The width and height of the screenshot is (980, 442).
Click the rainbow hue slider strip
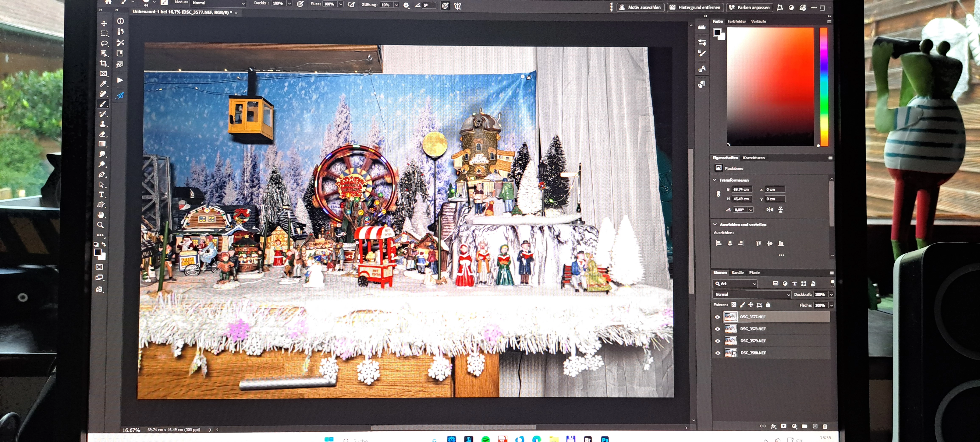coord(824,86)
